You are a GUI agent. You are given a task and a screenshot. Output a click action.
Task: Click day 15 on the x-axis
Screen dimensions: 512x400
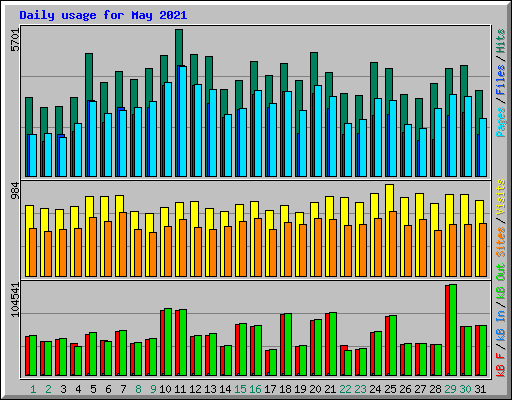point(240,389)
